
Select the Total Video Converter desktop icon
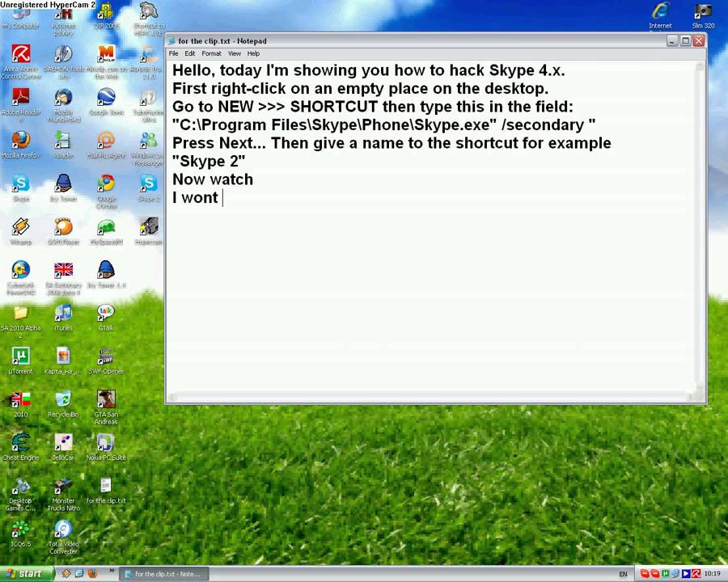pyautogui.click(x=64, y=537)
